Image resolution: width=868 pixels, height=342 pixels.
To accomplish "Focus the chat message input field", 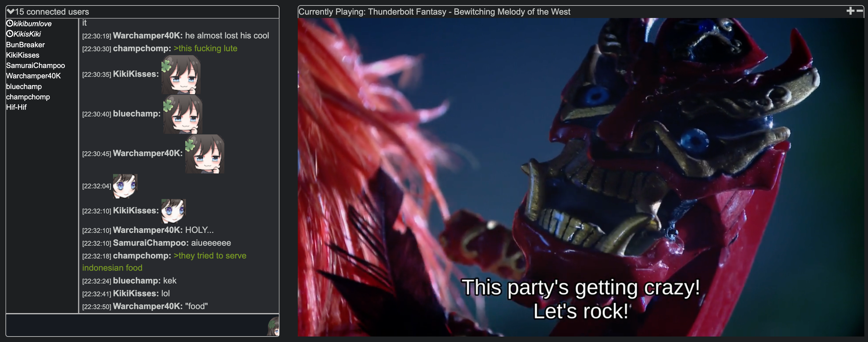I will 135,325.
